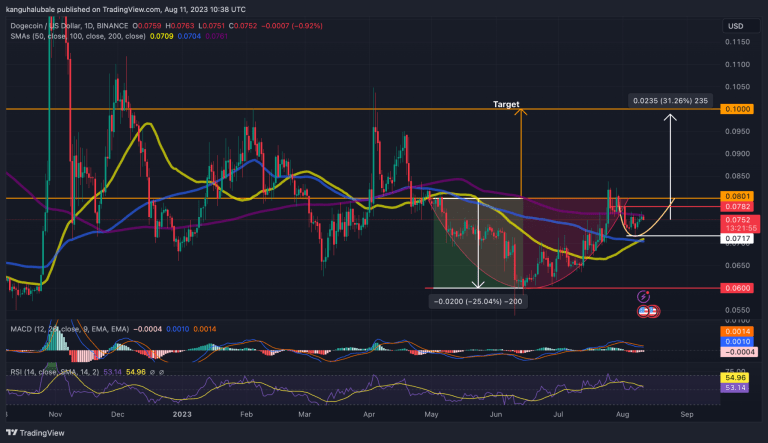Click the 0.0801 orange price tag
The height and width of the screenshot is (443, 768).
pos(736,198)
